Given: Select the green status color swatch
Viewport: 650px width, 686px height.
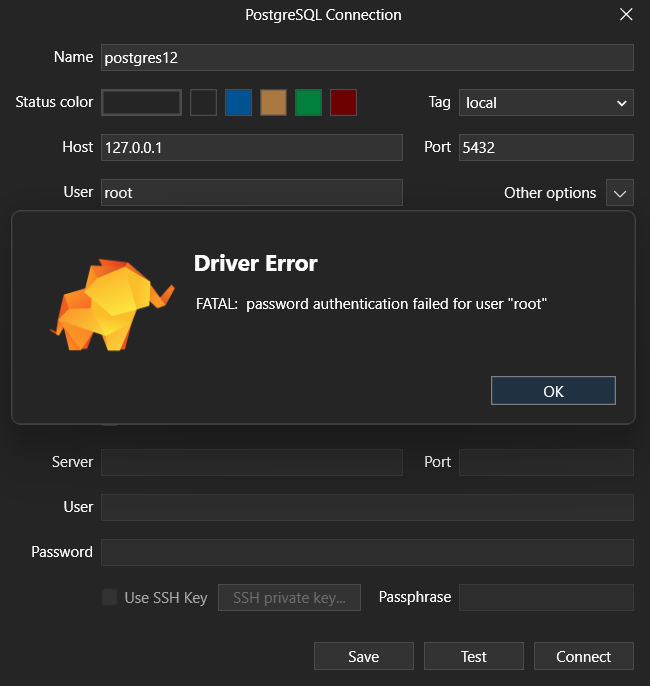Looking at the screenshot, I should pos(308,102).
